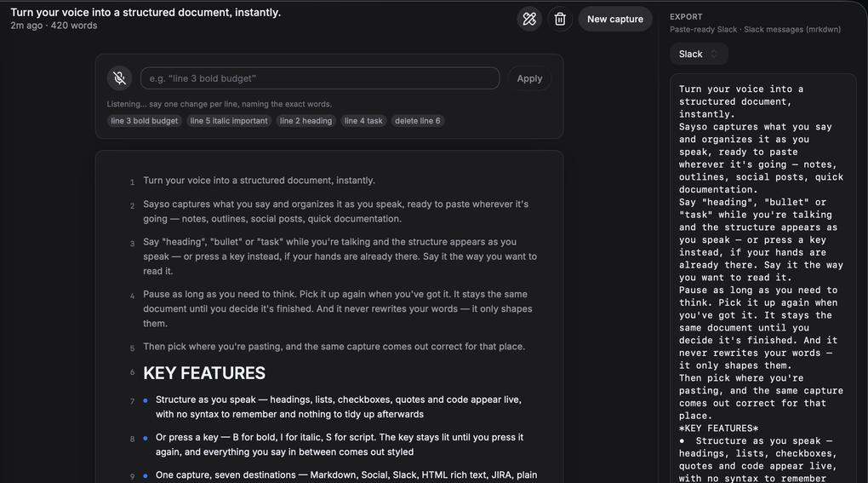Choose the "line 3 bold budget" suggestion chip

[145, 121]
